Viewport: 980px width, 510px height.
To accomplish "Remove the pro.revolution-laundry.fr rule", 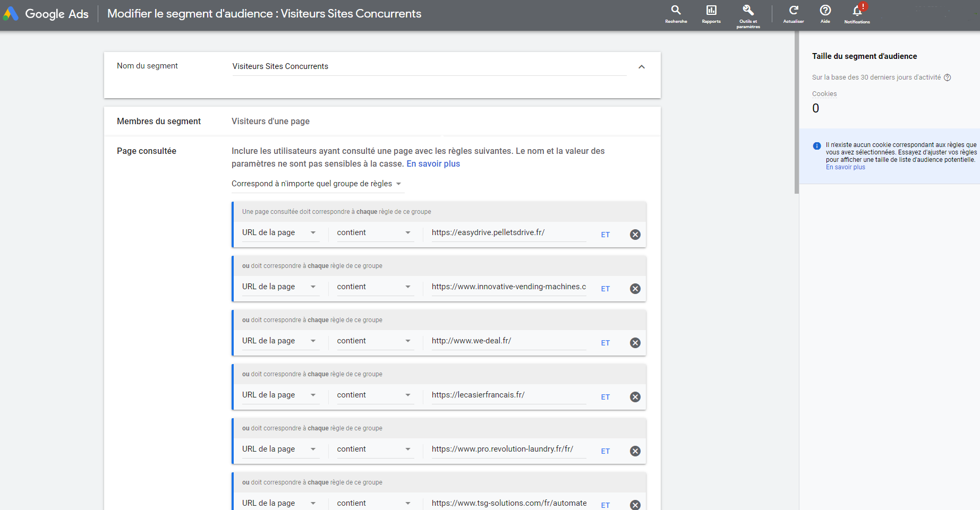I will (635, 451).
